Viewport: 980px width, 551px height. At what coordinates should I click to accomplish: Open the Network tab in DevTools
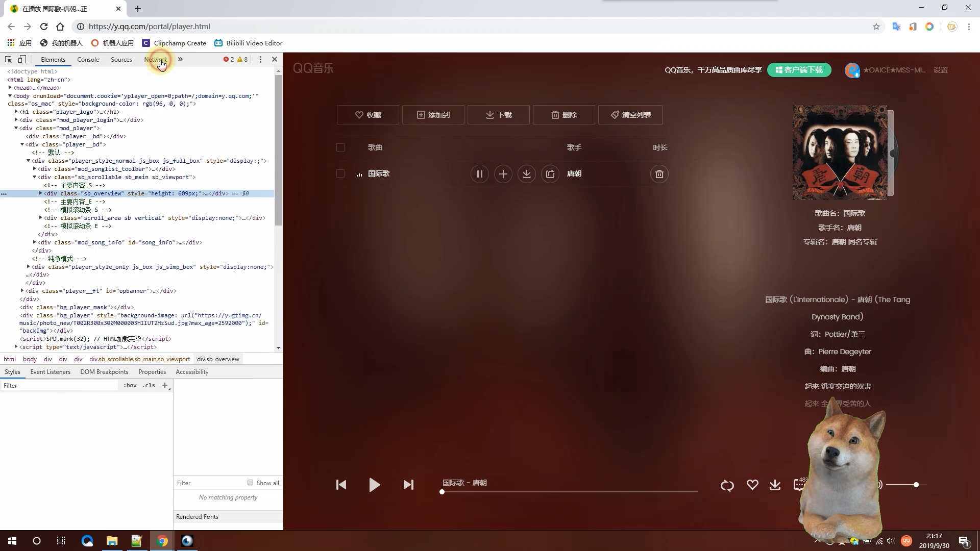tap(155, 59)
